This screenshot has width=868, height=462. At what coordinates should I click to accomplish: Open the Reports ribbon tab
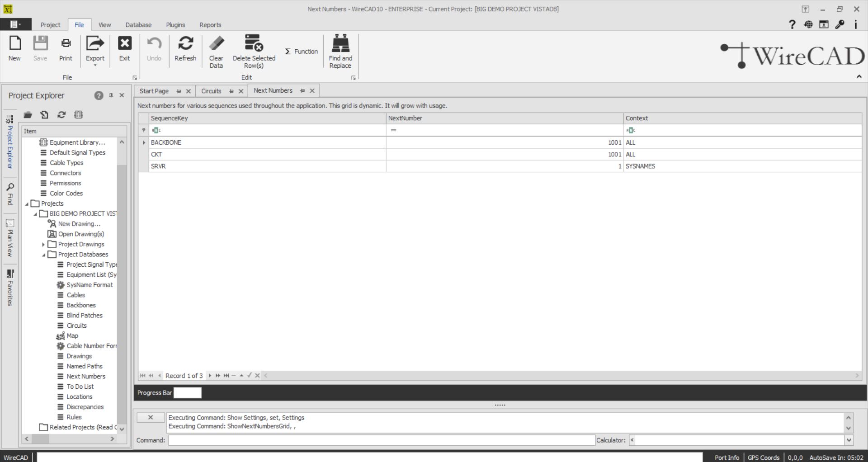point(210,25)
